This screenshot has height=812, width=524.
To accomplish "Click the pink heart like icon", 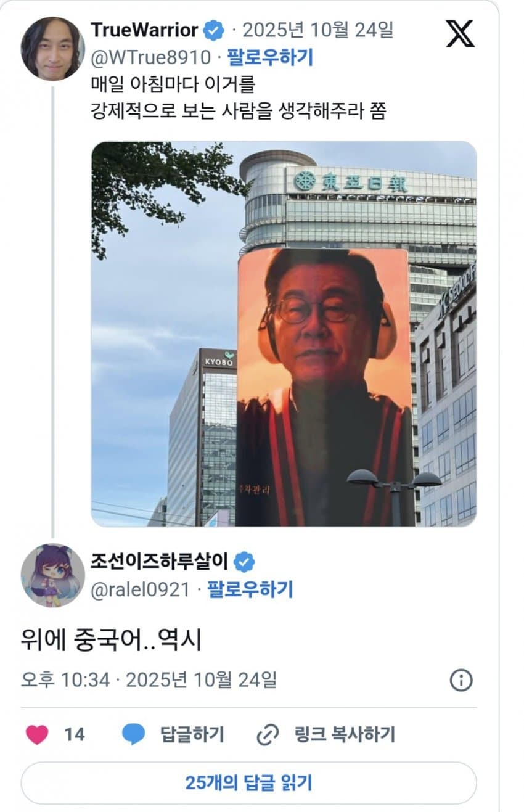I will click(38, 735).
